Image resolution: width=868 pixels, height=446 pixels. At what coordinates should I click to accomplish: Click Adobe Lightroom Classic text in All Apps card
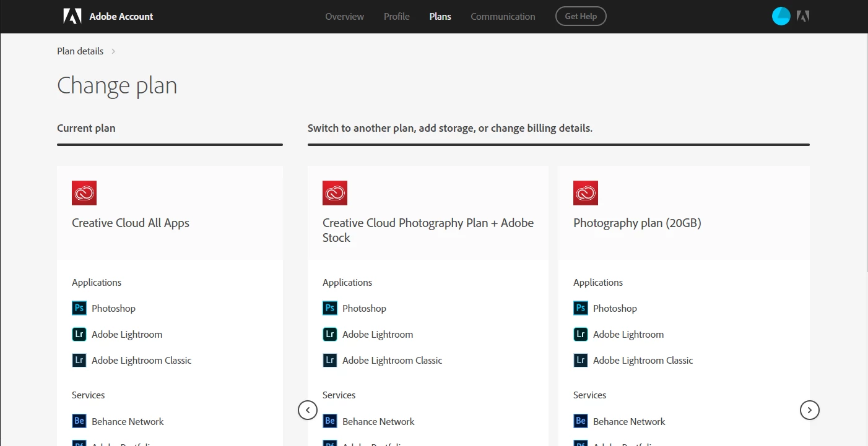tap(142, 360)
